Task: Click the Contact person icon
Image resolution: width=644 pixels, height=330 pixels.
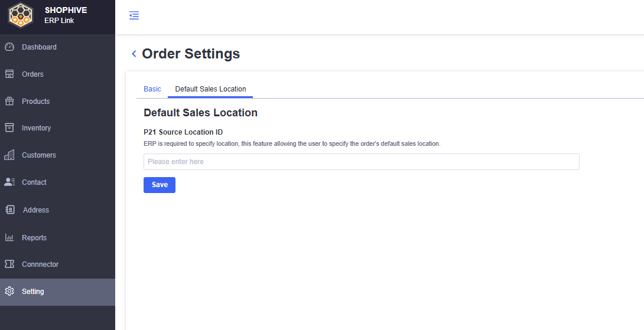Action: pyautogui.click(x=9, y=182)
